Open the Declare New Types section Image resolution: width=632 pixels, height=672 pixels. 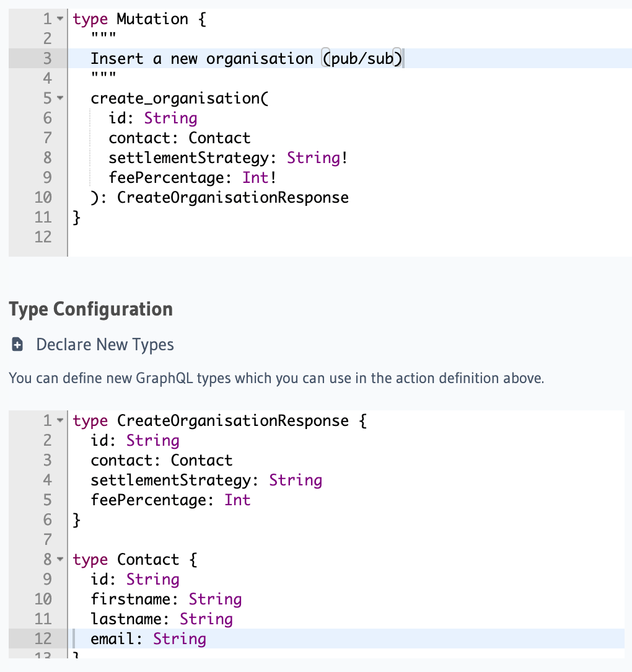[104, 344]
